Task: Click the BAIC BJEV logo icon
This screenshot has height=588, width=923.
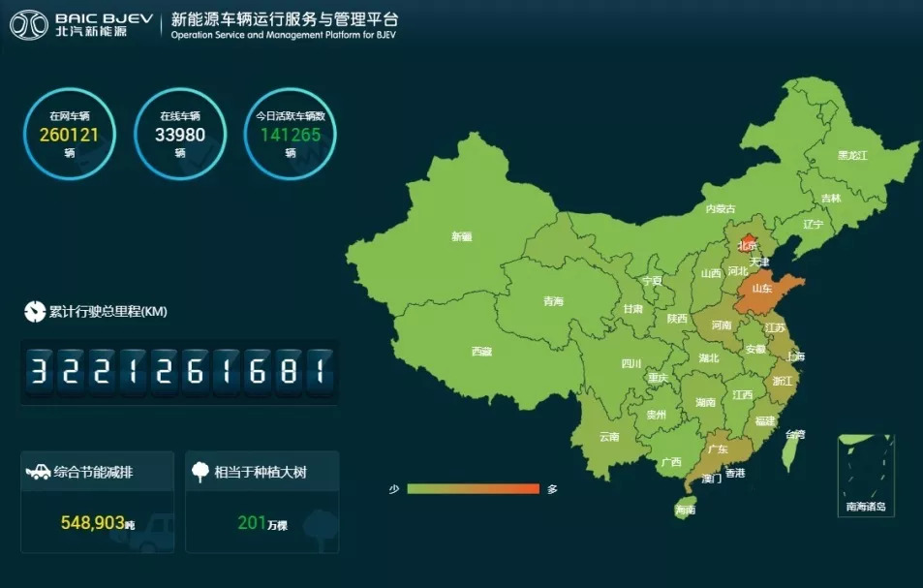Action: (29, 25)
